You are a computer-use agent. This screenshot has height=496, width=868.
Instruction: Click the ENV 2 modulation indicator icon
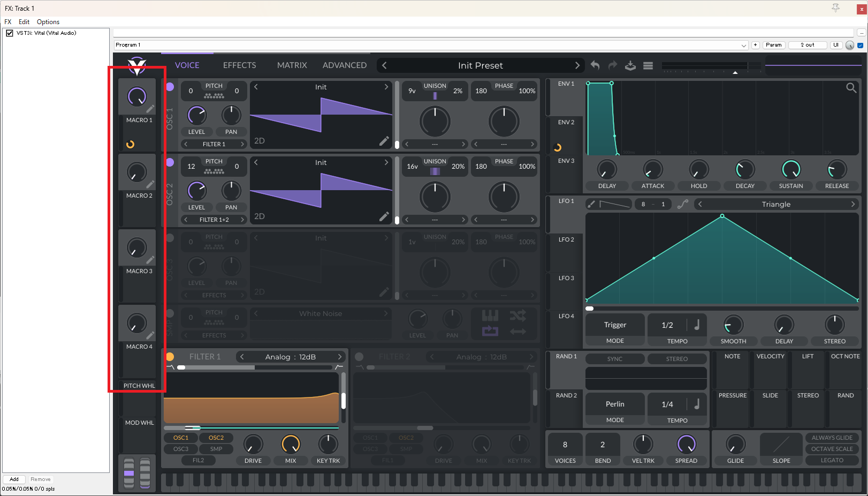(x=558, y=147)
